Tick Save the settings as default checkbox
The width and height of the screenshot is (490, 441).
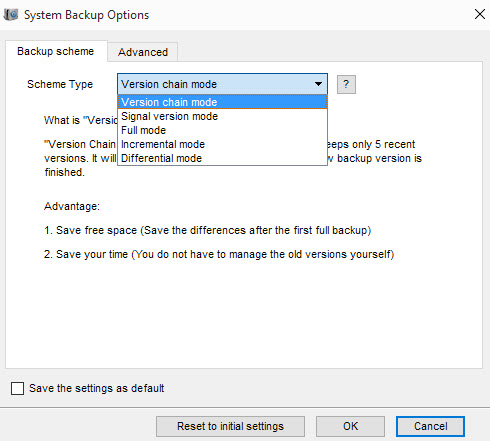point(17,388)
